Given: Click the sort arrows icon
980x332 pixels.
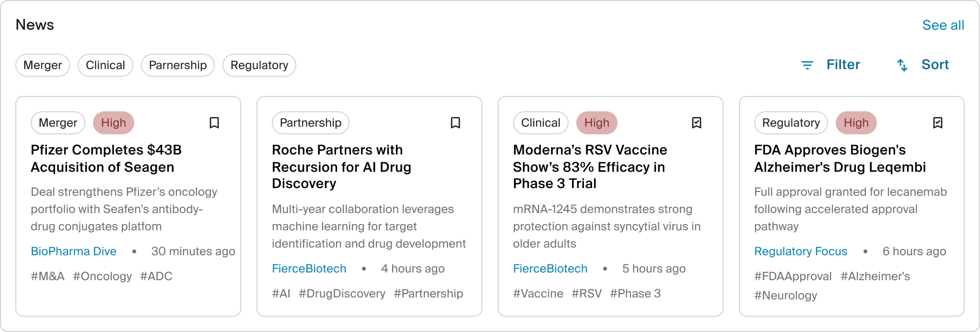Looking at the screenshot, I should pos(902,65).
